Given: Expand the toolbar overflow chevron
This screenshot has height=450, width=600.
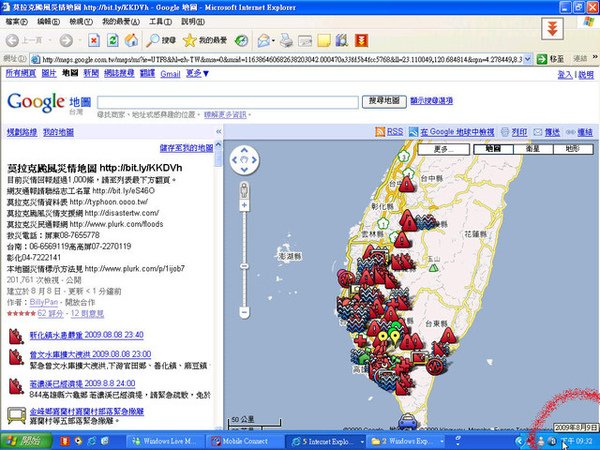Looking at the screenshot, I should click(595, 57).
